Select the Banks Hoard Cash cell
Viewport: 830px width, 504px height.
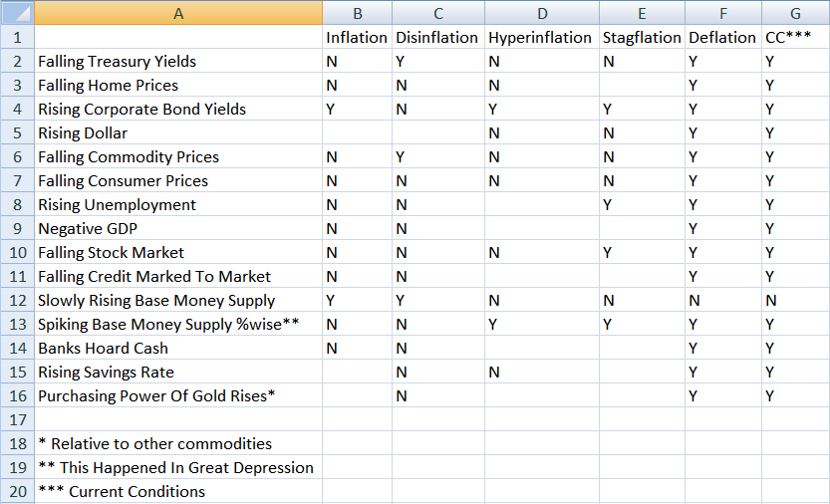coord(178,349)
